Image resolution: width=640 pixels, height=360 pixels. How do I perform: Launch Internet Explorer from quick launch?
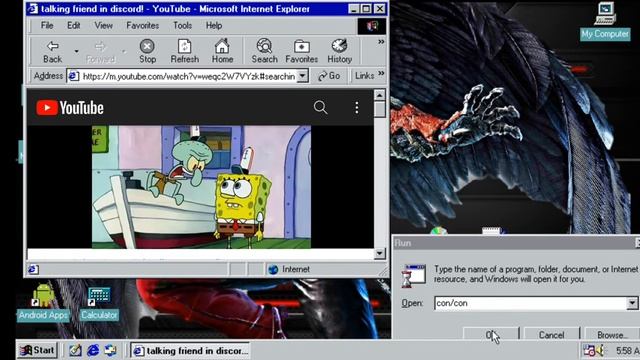pos(93,350)
